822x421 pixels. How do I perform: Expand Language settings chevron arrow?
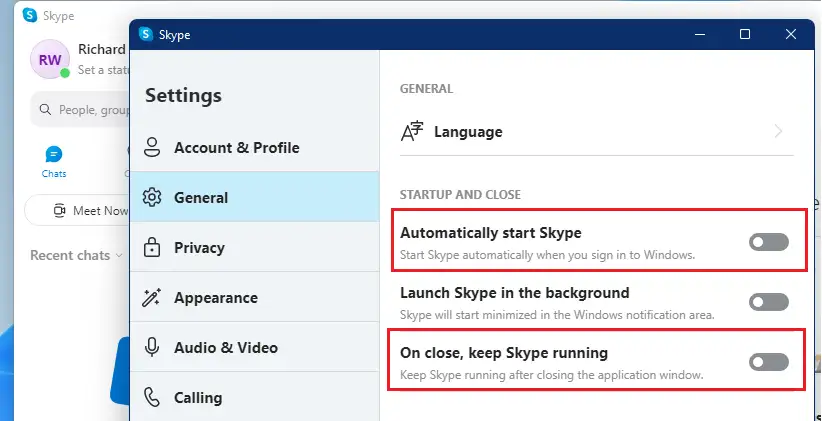[778, 132]
